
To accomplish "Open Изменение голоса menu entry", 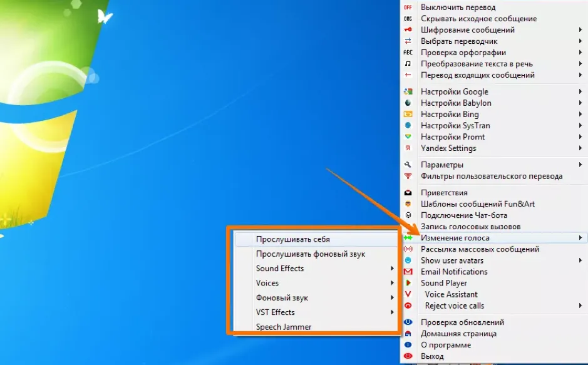I will click(494, 237).
